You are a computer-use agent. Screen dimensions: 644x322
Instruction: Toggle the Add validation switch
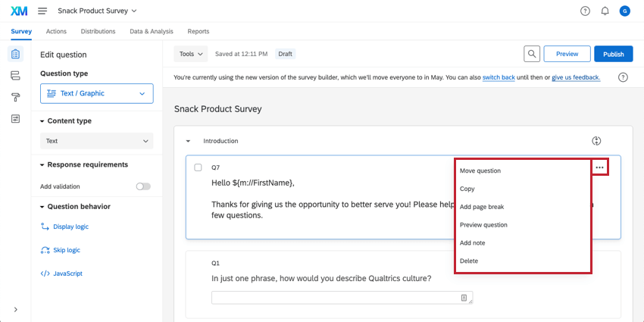click(x=142, y=186)
